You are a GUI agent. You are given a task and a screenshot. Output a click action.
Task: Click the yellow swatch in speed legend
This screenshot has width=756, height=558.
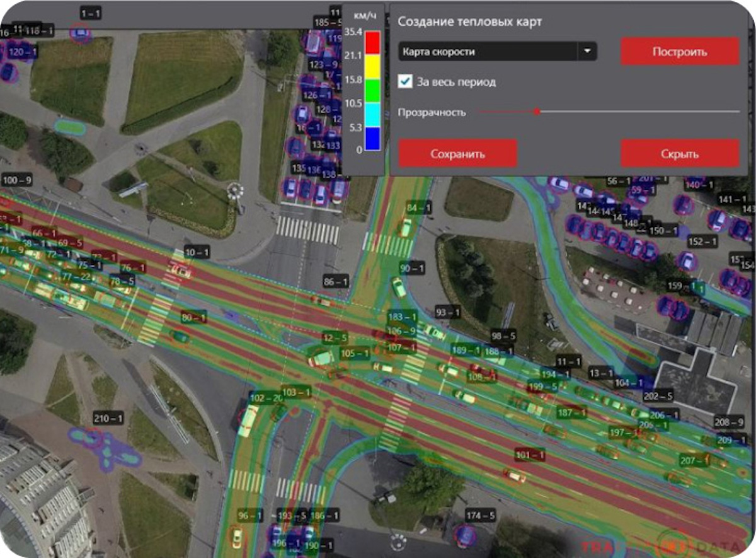click(x=372, y=67)
